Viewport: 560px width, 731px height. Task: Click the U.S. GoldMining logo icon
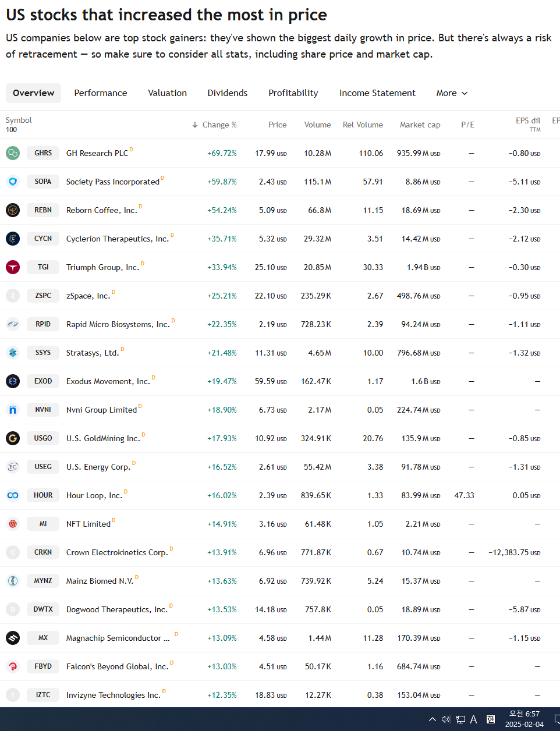pyautogui.click(x=13, y=438)
